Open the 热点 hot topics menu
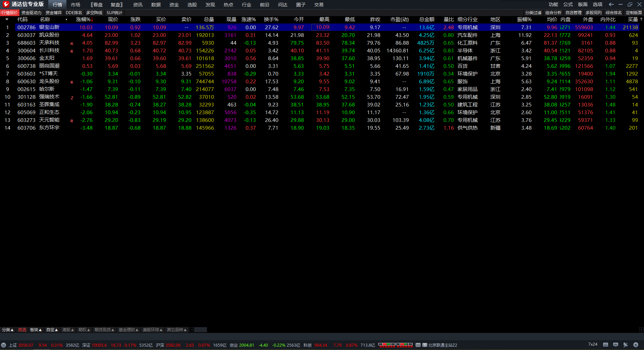The width and height of the screenshot is (644, 350). point(228,5)
